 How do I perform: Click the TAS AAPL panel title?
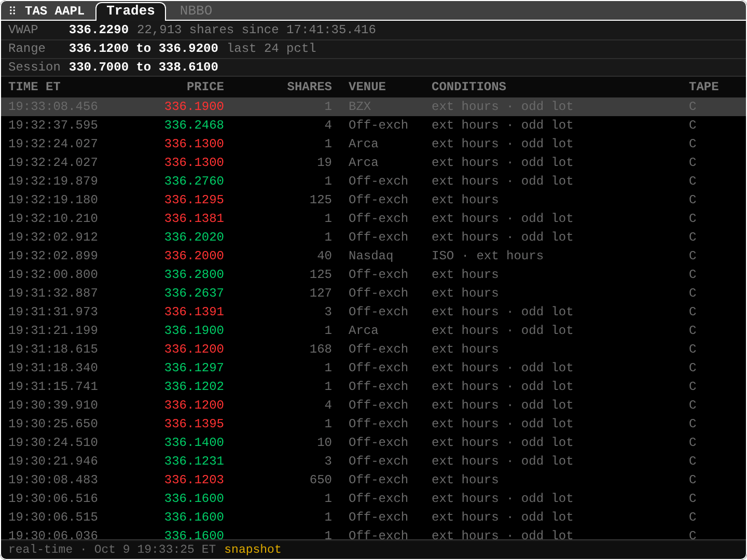[54, 10]
